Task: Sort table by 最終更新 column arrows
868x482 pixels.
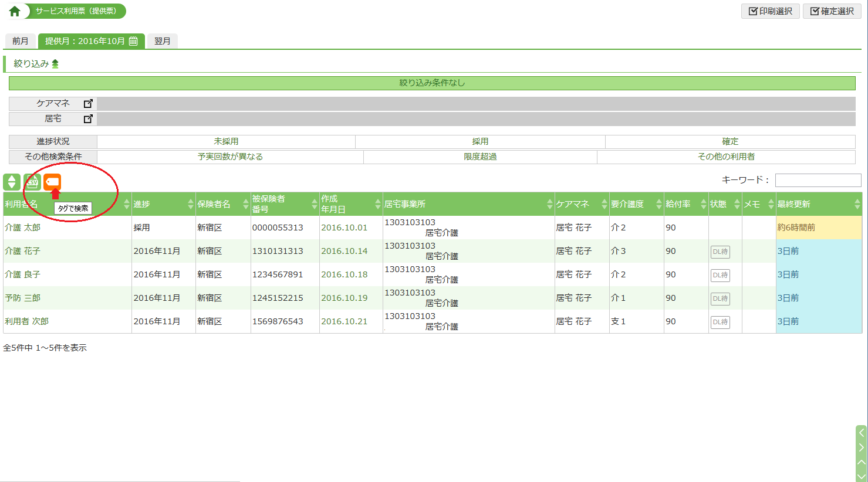Action: tap(857, 204)
